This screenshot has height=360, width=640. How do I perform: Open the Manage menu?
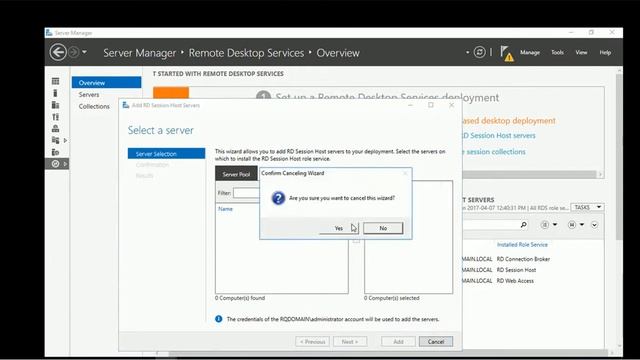pyautogui.click(x=530, y=53)
